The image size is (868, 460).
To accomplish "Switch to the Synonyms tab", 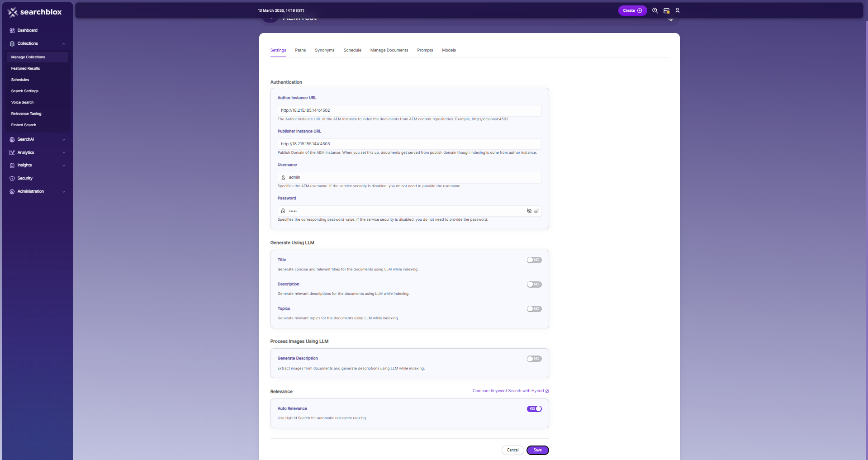I will 325,50.
